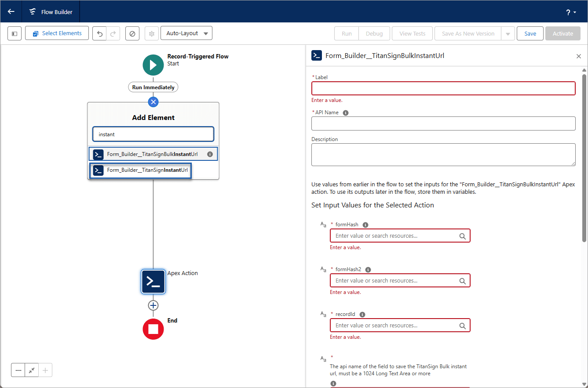Viewport: 588px width, 388px height.
Task: Click the Save button
Action: (x=530, y=33)
